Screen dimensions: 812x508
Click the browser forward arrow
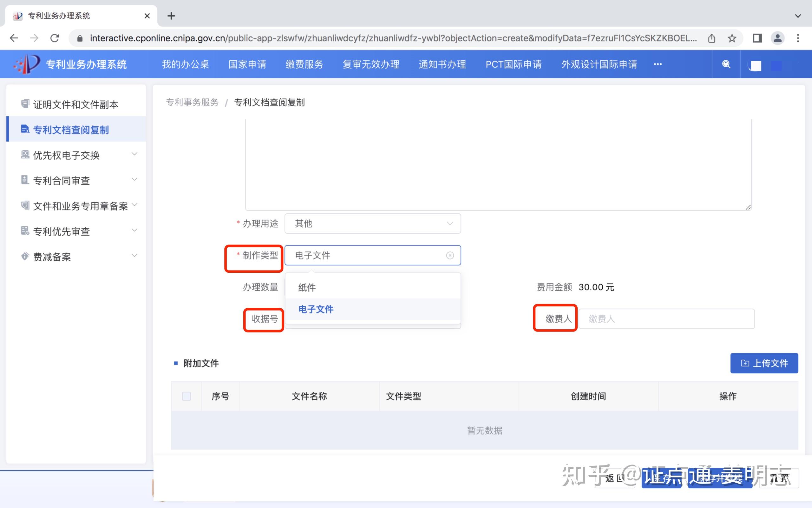point(34,38)
